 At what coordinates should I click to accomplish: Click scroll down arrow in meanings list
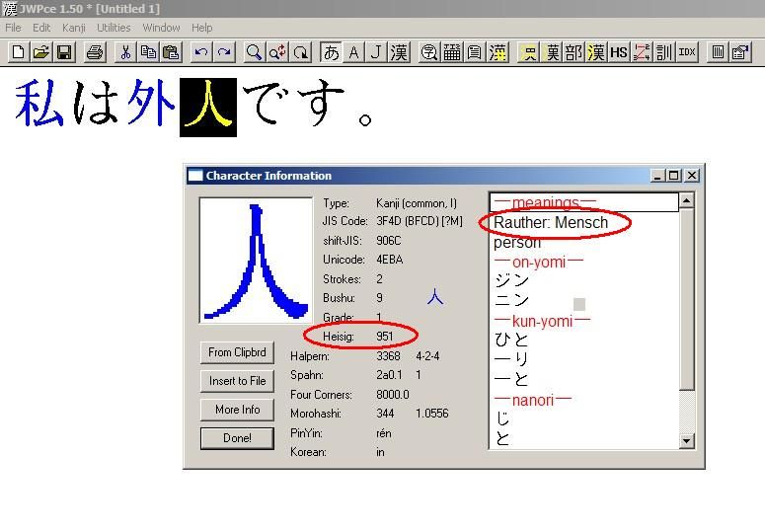point(686,441)
